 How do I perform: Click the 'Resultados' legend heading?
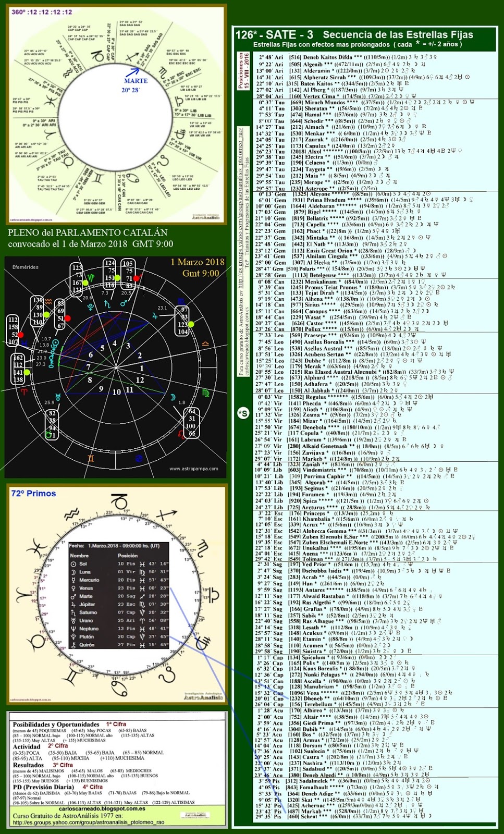tap(28, 765)
